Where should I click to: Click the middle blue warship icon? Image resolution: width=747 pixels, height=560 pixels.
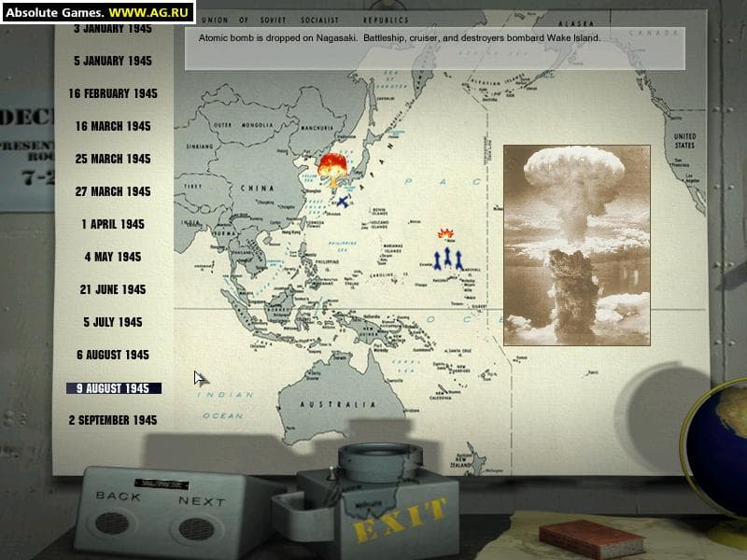click(447, 258)
